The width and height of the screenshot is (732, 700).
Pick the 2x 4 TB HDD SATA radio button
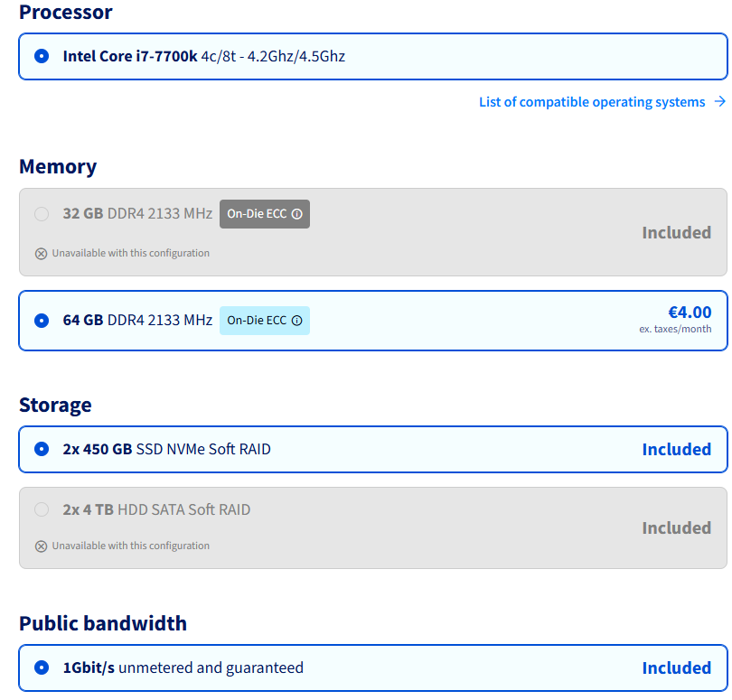42,509
